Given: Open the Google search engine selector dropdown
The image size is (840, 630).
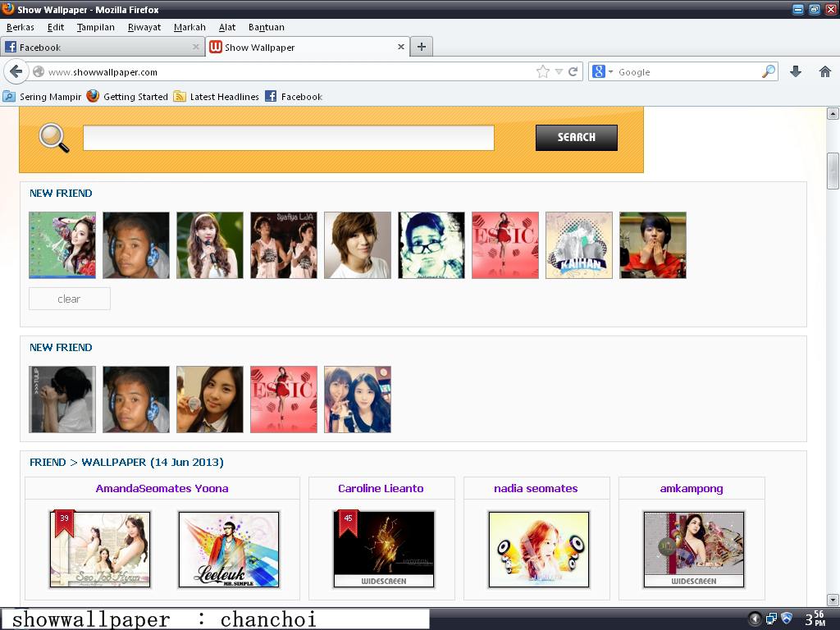Looking at the screenshot, I should (x=602, y=71).
